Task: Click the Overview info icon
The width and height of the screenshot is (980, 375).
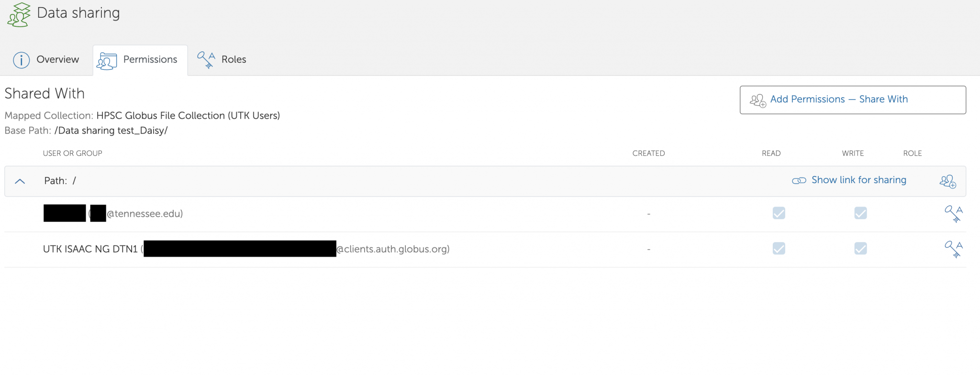Action: pos(22,60)
